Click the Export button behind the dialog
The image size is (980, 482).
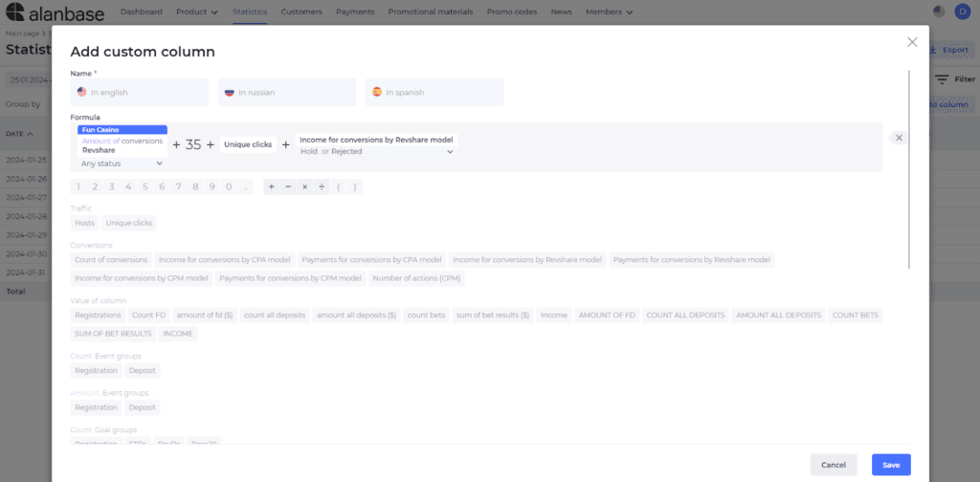[949, 50]
